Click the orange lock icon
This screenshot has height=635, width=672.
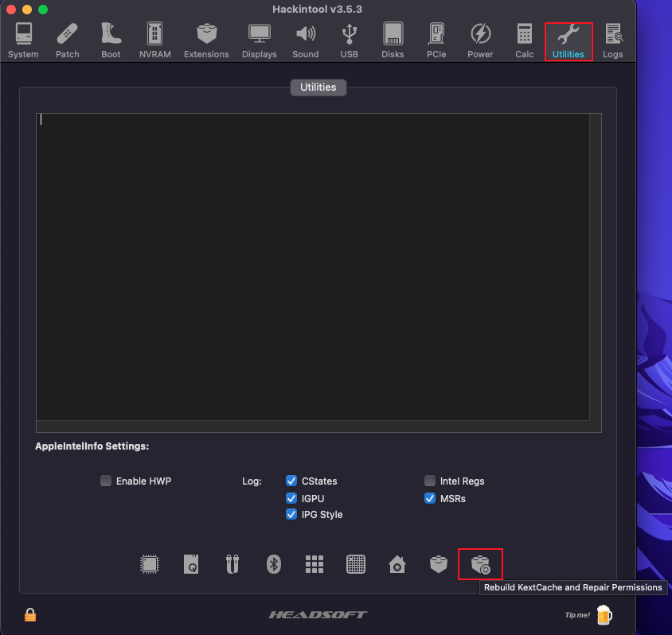point(30,614)
